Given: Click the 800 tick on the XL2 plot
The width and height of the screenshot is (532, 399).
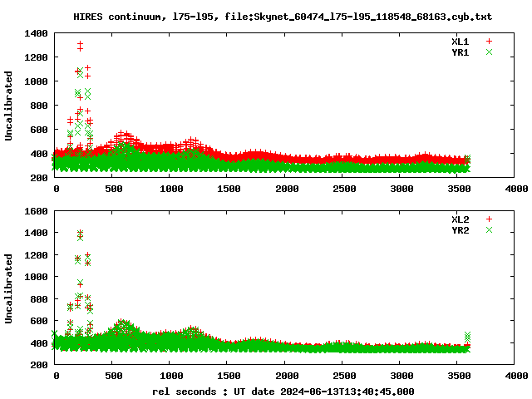Looking at the screenshot, I should click(39, 299).
